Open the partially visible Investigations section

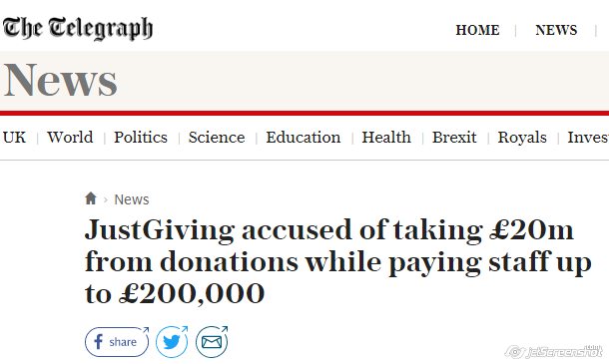click(588, 138)
